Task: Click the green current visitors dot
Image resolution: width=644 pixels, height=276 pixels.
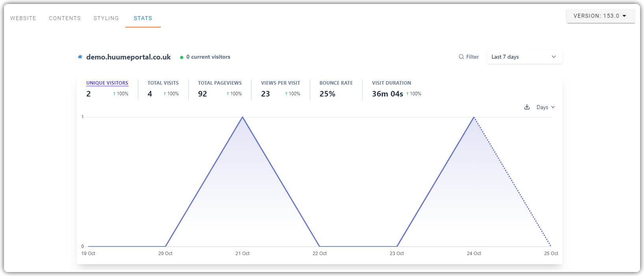Action: [182, 57]
